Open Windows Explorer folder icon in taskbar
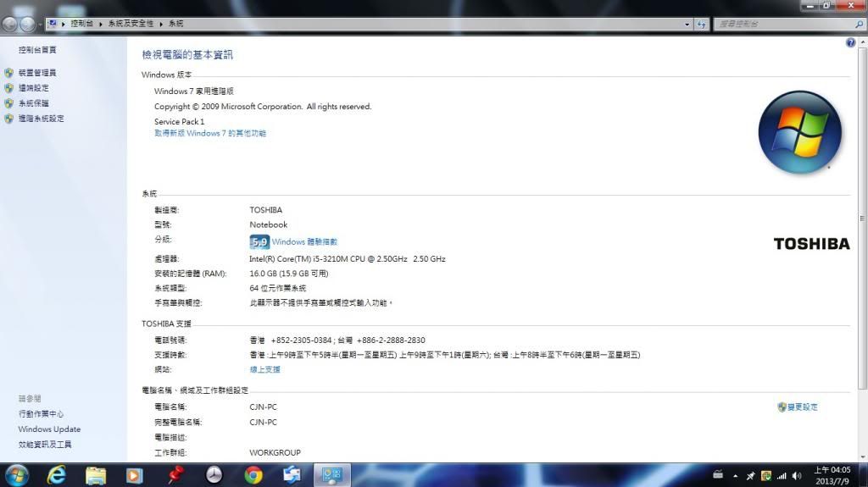The image size is (868, 487). click(x=96, y=475)
